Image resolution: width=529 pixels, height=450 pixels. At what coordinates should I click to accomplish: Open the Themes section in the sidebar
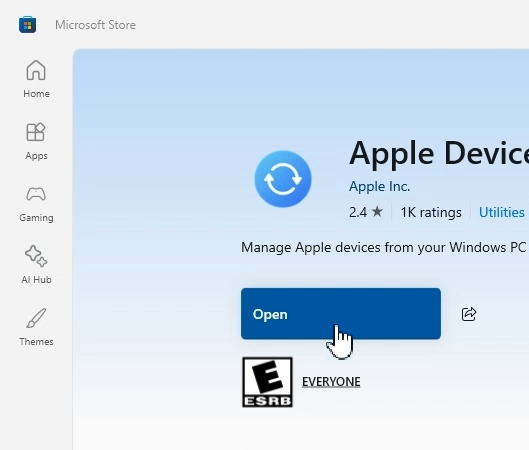point(36,328)
